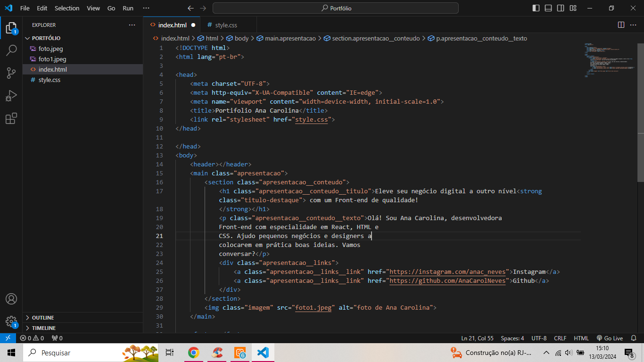Image resolution: width=644 pixels, height=362 pixels.
Task: Click breadcrumb html element
Action: [208, 38]
